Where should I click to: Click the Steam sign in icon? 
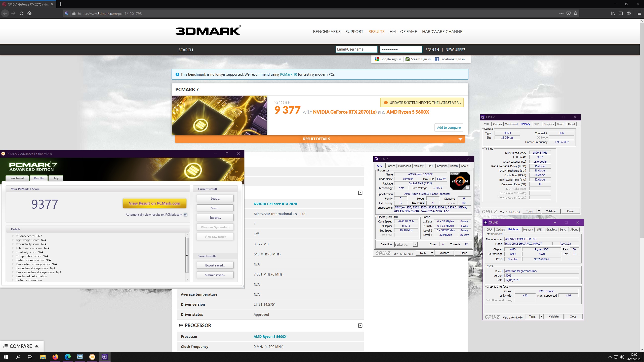tap(407, 59)
